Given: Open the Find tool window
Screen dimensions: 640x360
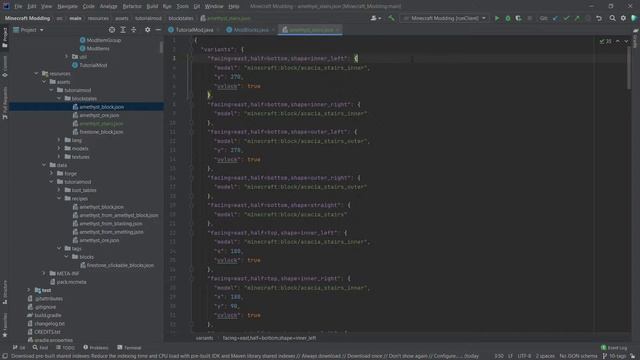Looking at the screenshot, I should [40, 348].
